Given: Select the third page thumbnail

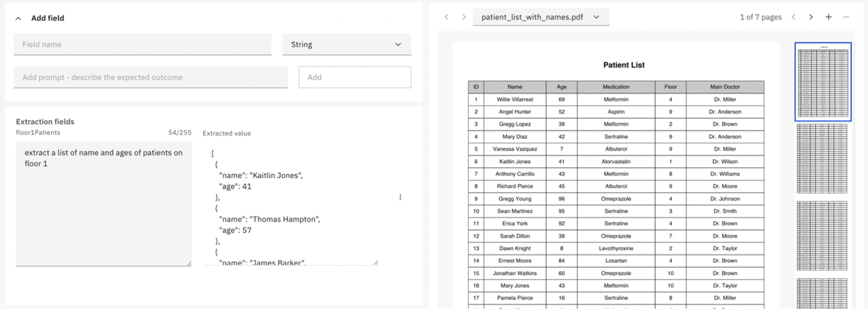Looking at the screenshot, I should pos(822,235).
